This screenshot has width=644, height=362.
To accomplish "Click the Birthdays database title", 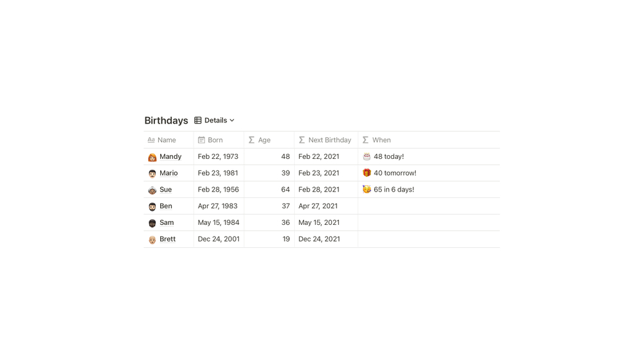I will click(x=166, y=120).
